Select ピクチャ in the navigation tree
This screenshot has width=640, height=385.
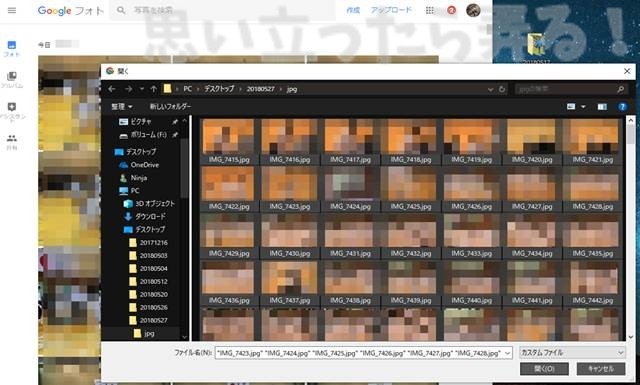[141, 122]
